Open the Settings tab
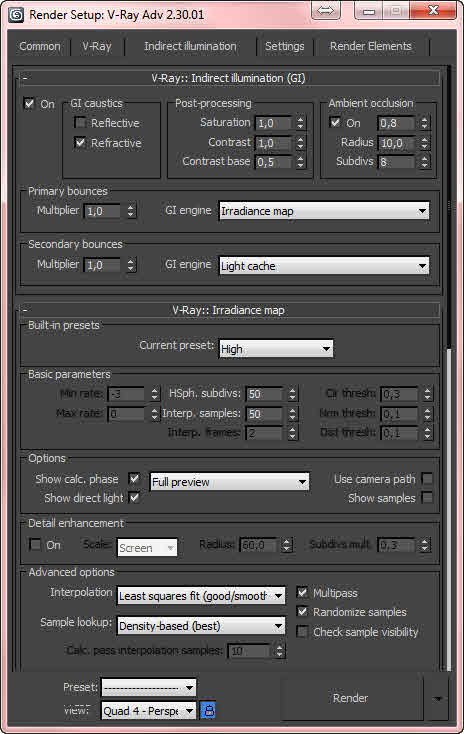Viewport: 464px width, 734px height. point(285,46)
